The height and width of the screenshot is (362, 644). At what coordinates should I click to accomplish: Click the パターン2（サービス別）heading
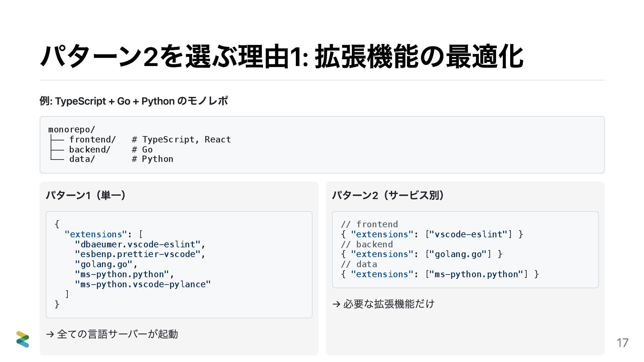click(388, 195)
